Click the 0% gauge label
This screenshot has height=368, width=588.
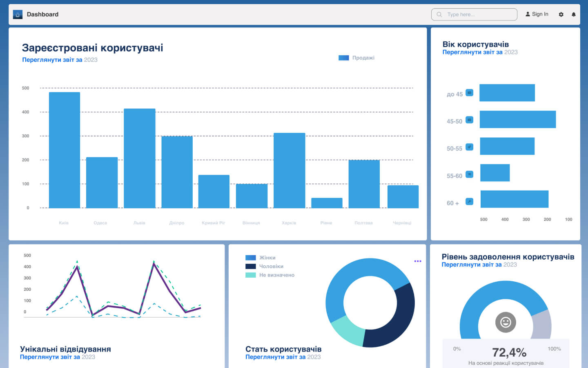click(457, 349)
